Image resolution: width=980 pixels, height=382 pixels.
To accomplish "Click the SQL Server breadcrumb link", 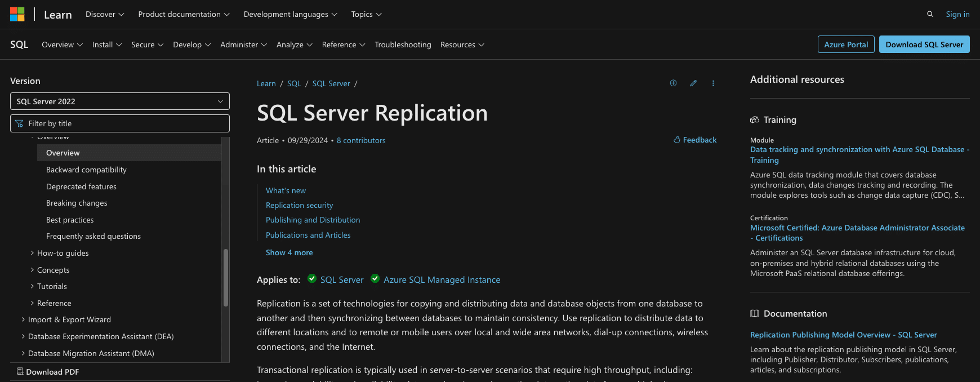I will click(x=331, y=83).
